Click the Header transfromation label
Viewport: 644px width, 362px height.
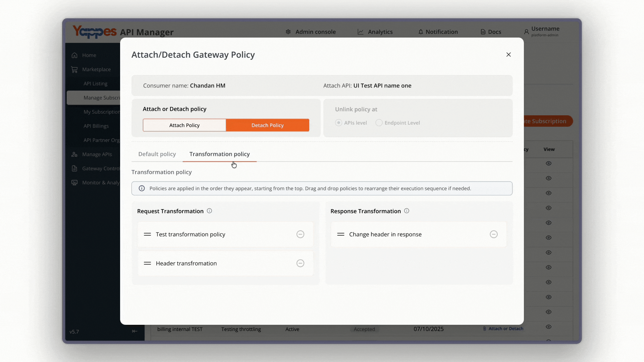coord(186,263)
